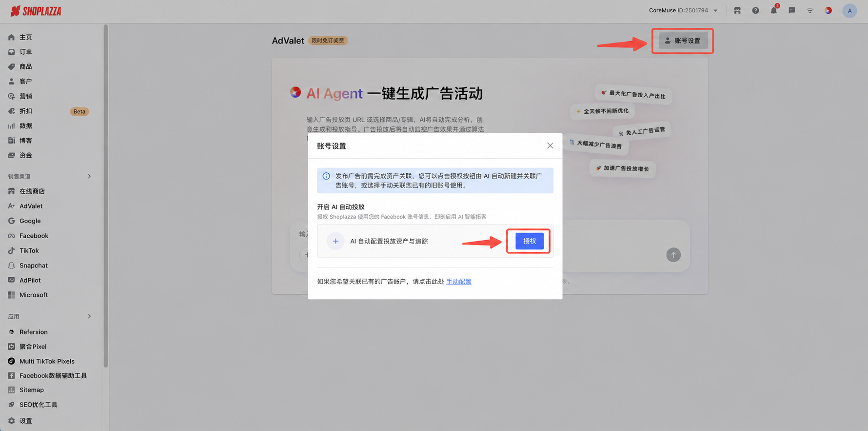Expand the 应用 section chevron
This screenshot has width=868, height=431.
click(x=89, y=316)
